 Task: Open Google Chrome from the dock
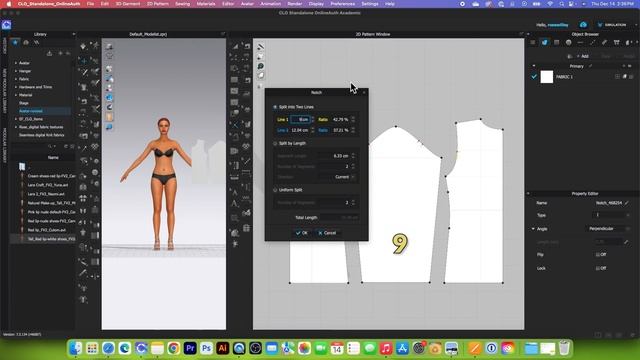coord(173,348)
